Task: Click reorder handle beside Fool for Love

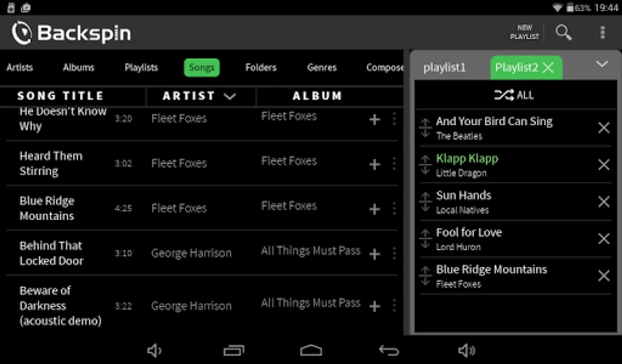Action: point(425,239)
